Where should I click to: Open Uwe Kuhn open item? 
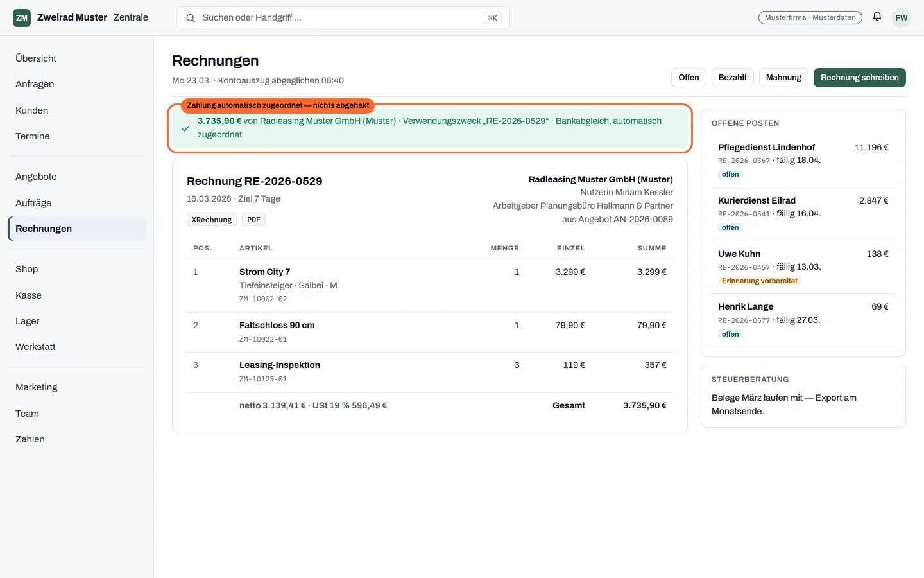pyautogui.click(x=803, y=267)
